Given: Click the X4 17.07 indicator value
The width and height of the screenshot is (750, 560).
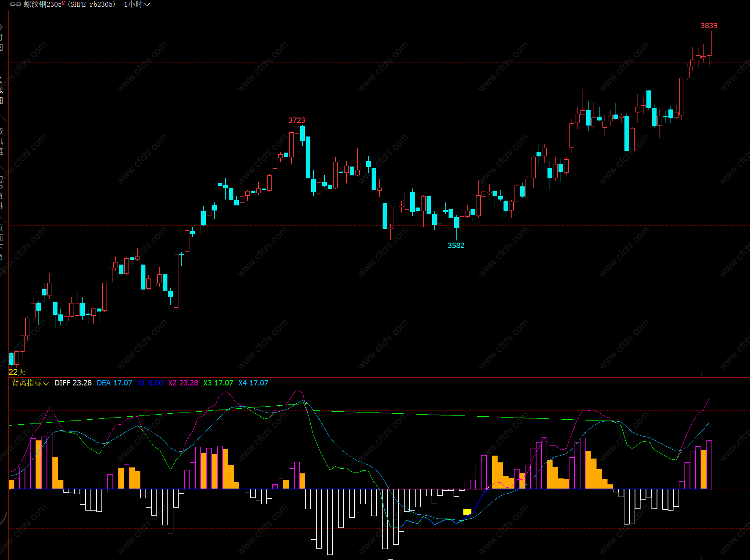Looking at the screenshot, I should pyautogui.click(x=253, y=383).
